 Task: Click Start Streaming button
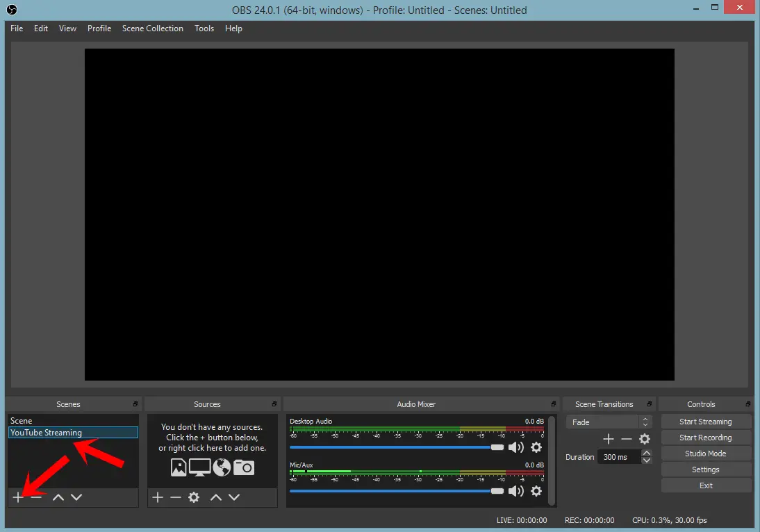[x=706, y=422]
